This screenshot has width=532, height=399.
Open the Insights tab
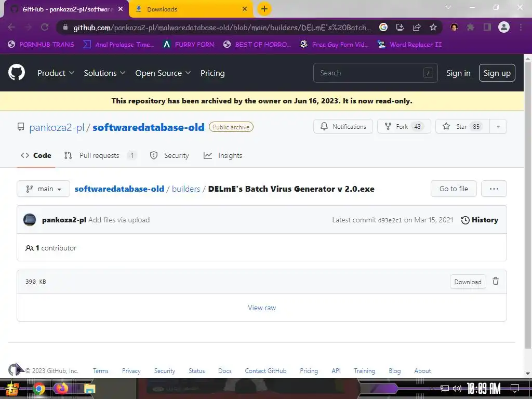coord(223,155)
